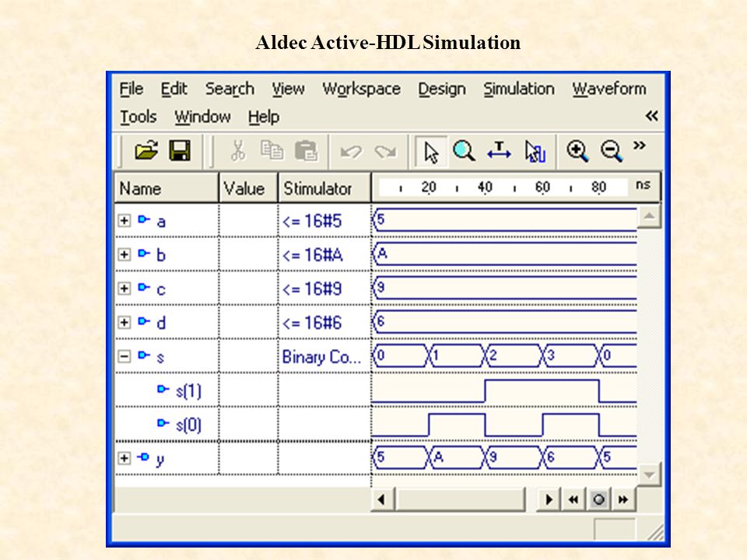Click the Name column header
747x560 pixels.
click(167, 188)
